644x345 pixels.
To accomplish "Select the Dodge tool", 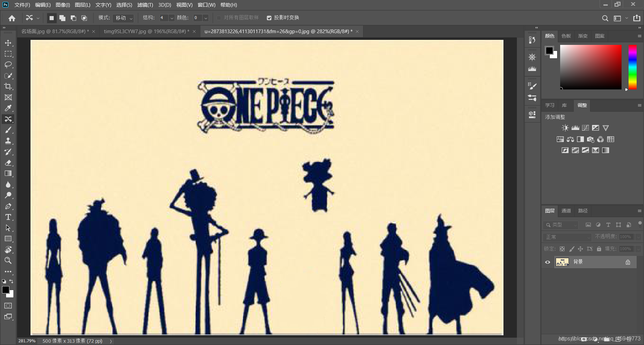I will click(8, 195).
